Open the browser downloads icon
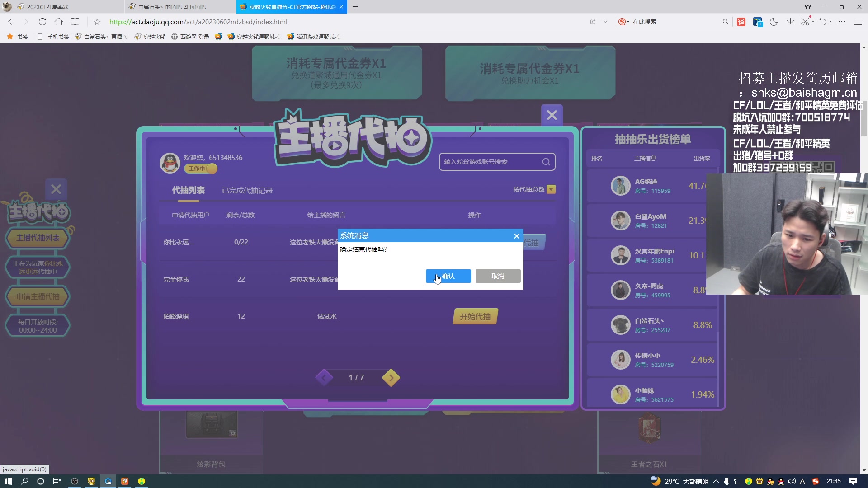 (x=790, y=22)
